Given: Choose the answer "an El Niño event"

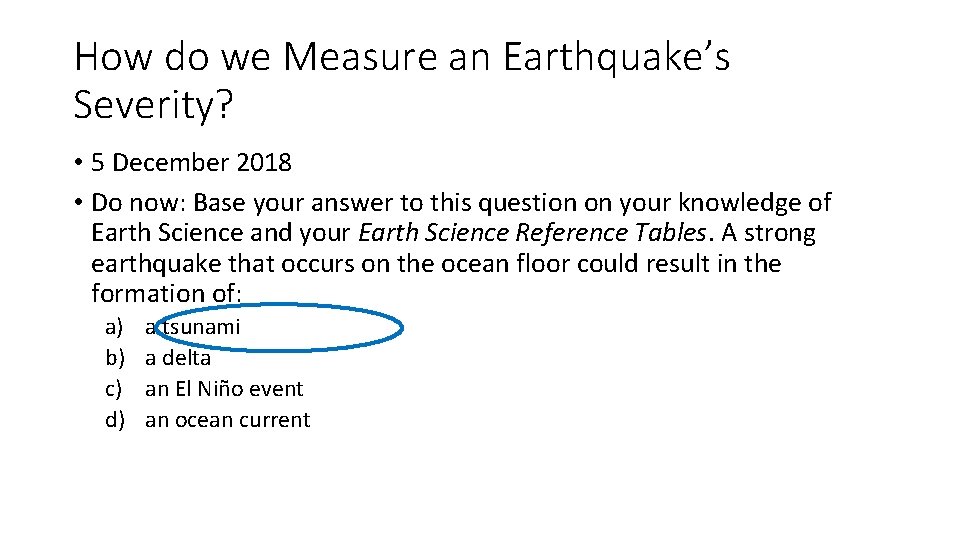Looking at the screenshot, I should [224, 389].
